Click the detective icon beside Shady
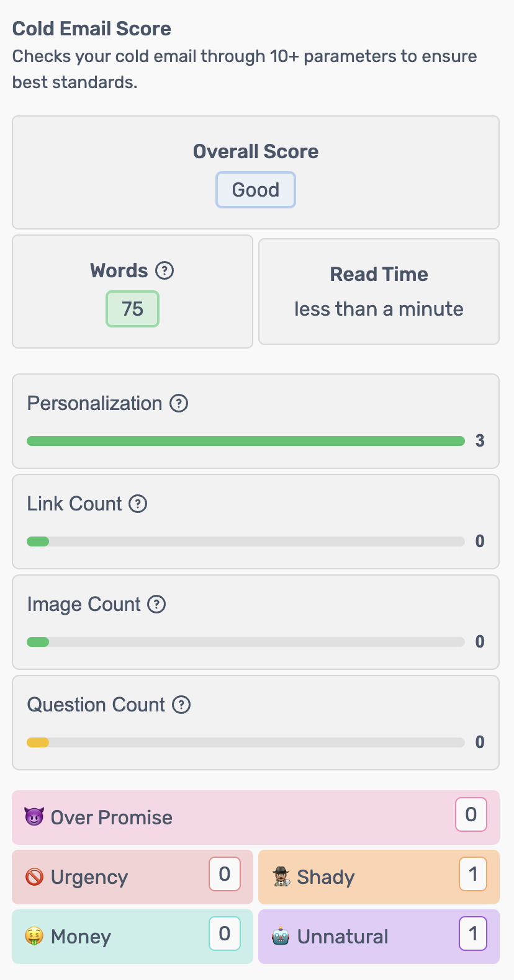The height and width of the screenshot is (980, 514). coord(281,877)
